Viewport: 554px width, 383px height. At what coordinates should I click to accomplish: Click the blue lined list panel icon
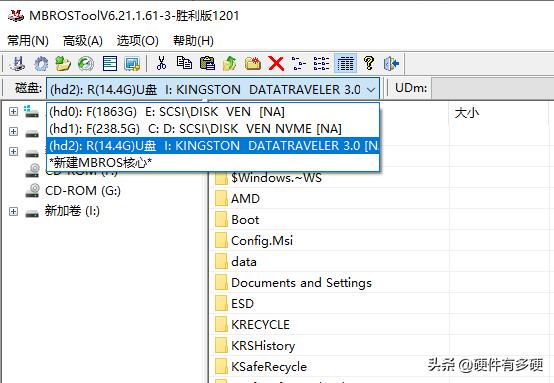[x=110, y=64]
